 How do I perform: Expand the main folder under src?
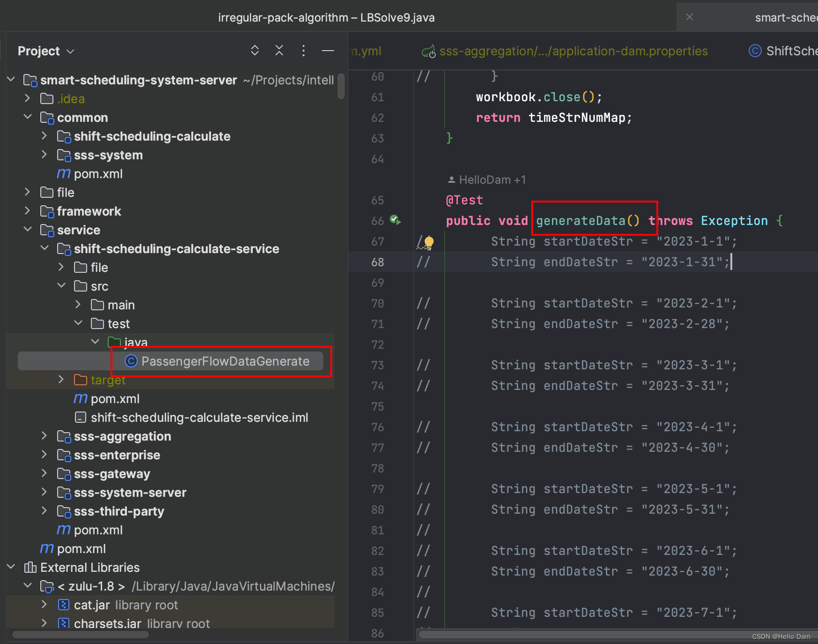click(x=78, y=305)
